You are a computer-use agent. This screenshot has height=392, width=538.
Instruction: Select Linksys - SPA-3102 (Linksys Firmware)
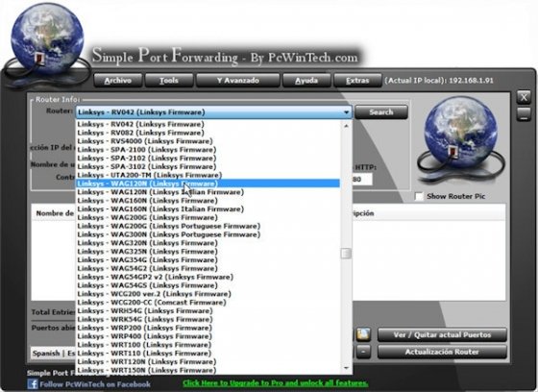pyautogui.click(x=208, y=166)
